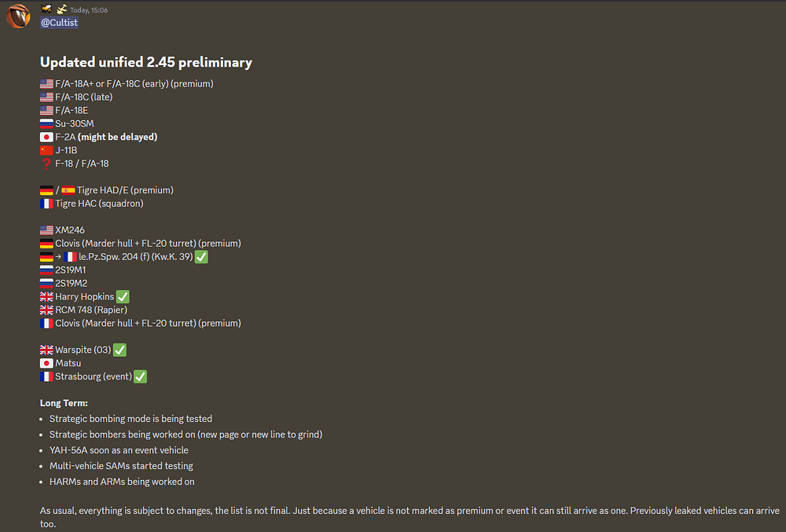Click the red question mark before F-18 / F/A-18
Screen dimensions: 786x532
coord(46,163)
